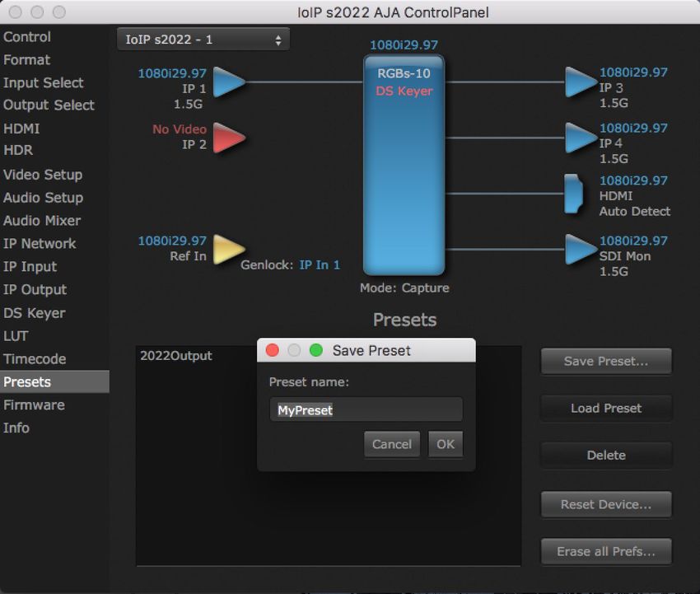Image resolution: width=700 pixels, height=594 pixels.
Task: Close the Save Preset dialog with red button
Action: [273, 350]
